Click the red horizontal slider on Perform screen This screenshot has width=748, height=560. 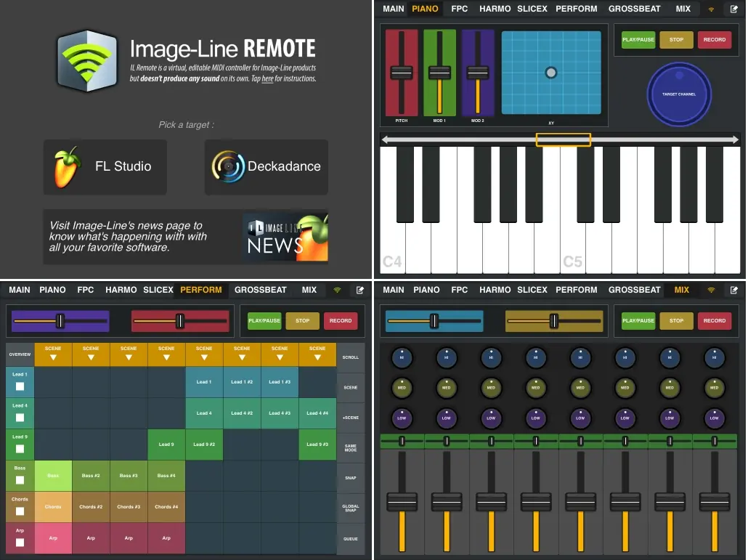(x=180, y=321)
